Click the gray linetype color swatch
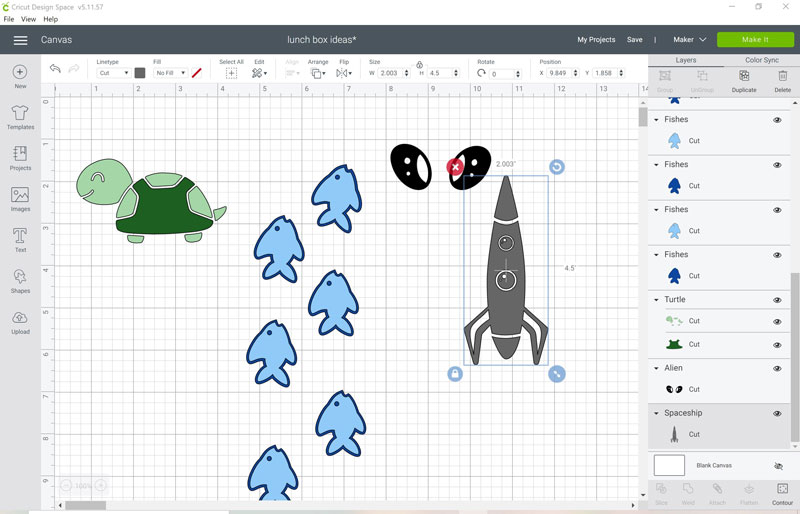This screenshot has height=514, width=800. coord(140,73)
